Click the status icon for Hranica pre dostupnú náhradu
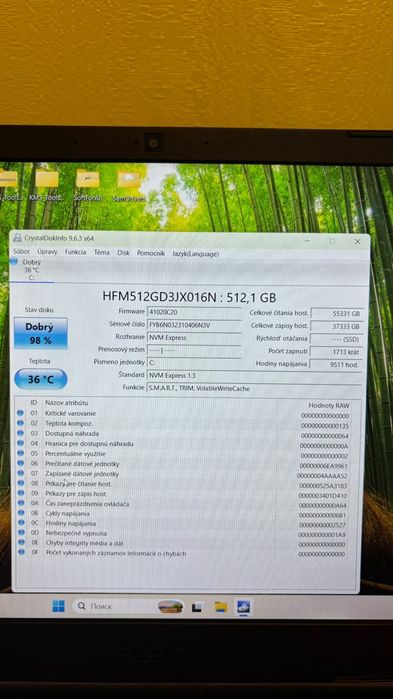393x699 pixels. click(x=20, y=443)
